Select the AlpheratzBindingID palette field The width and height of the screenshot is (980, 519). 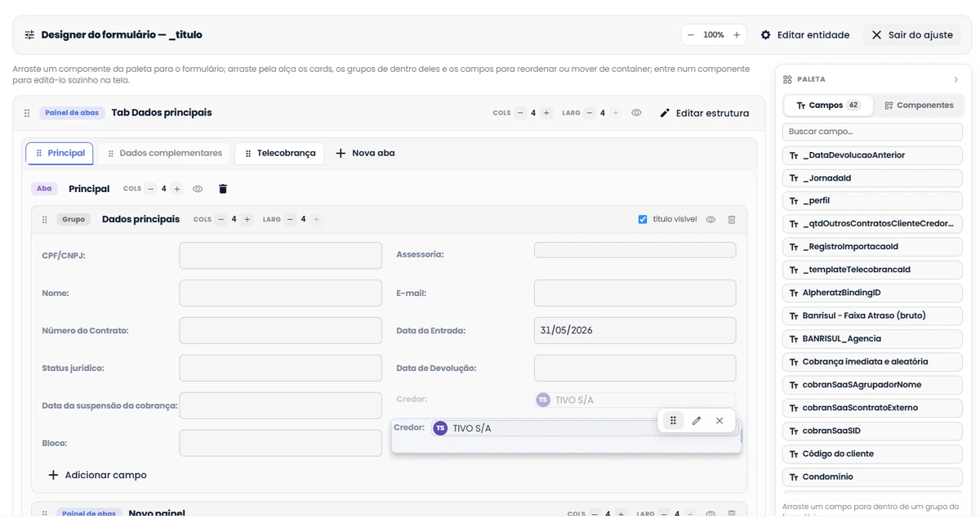872,293
